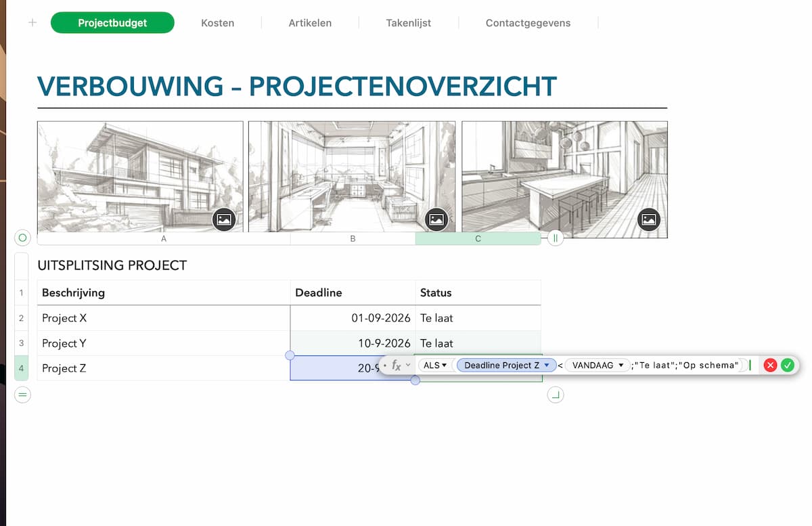
Task: Open the fx function menu in the formula editor
Action: 400,366
